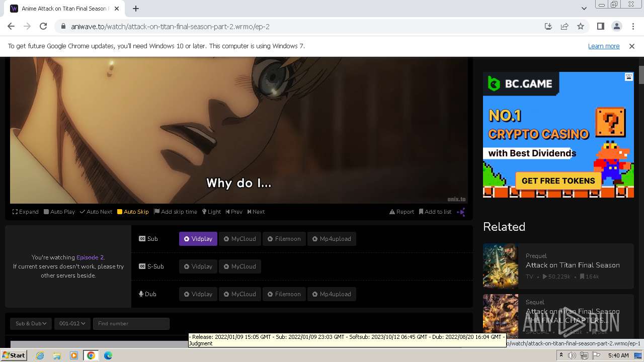This screenshot has height=362, width=644.
Task: Go to Next episode
Action: point(256,212)
